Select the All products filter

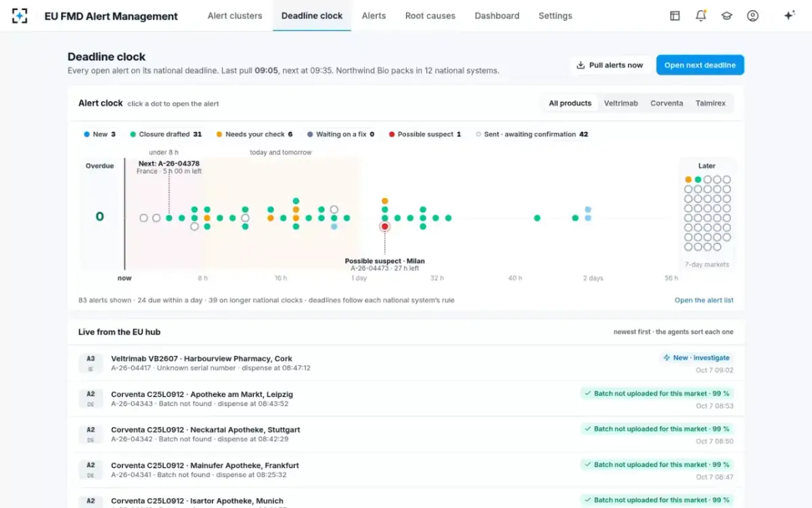[570, 103]
